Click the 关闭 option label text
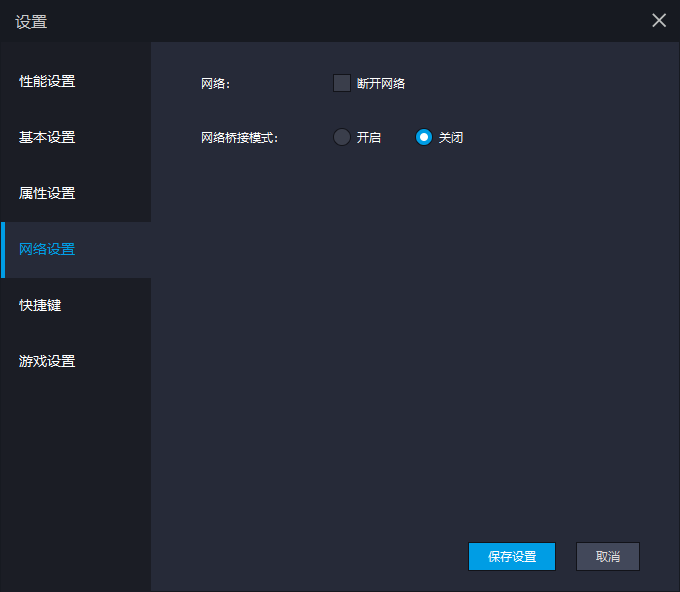Image resolution: width=680 pixels, height=592 pixels. [451, 138]
